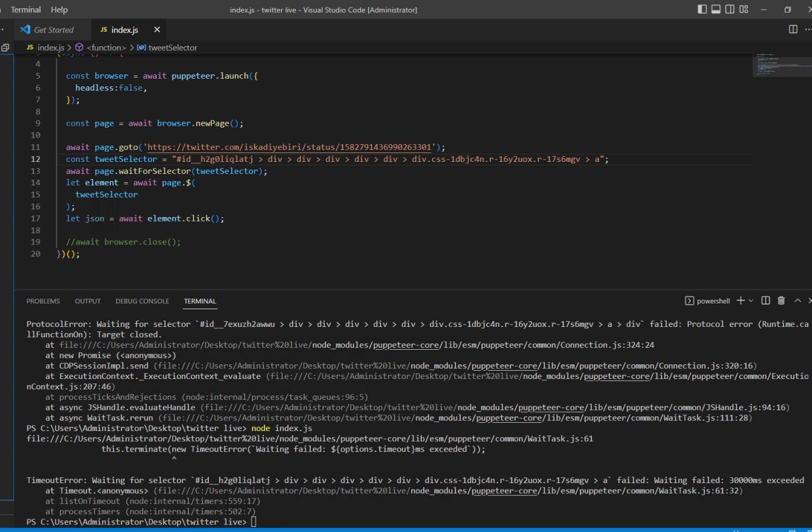Select the index.js editor tab
This screenshot has height=532, width=812.
click(124, 30)
